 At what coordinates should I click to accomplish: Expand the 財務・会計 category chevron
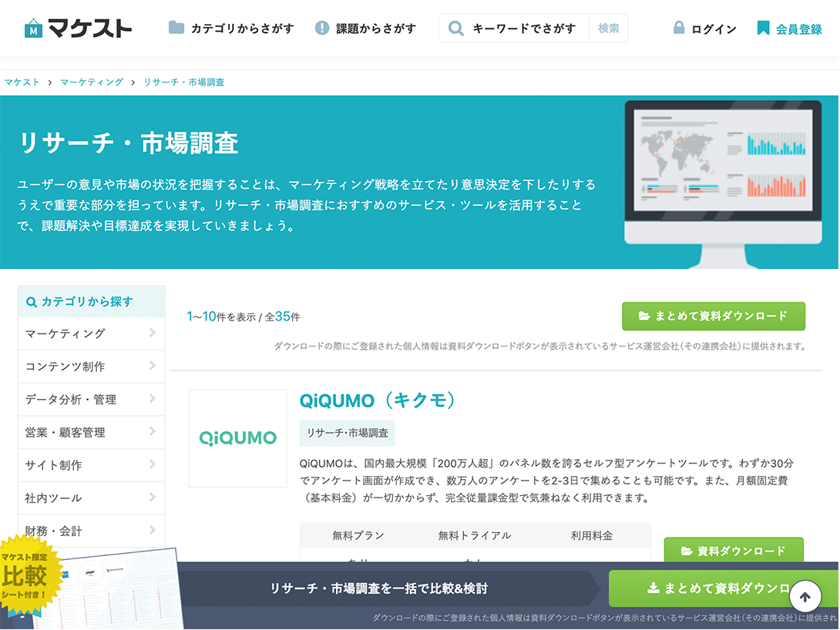[x=153, y=530]
